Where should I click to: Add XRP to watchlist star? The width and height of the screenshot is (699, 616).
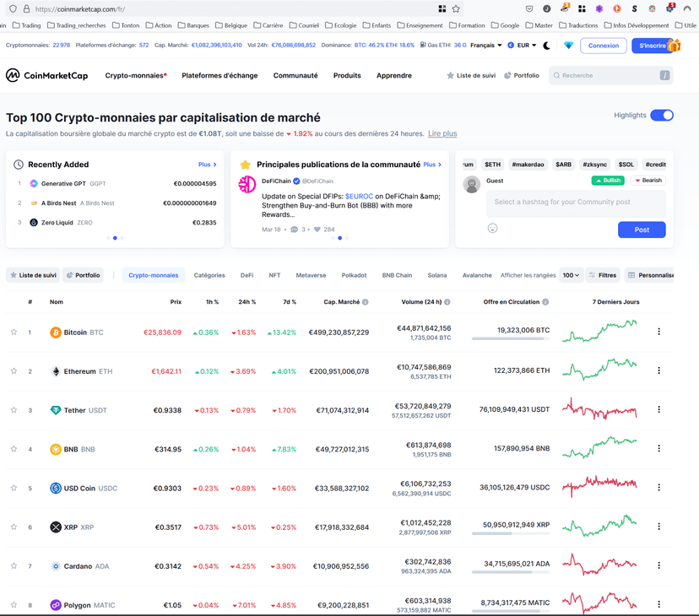point(14,527)
